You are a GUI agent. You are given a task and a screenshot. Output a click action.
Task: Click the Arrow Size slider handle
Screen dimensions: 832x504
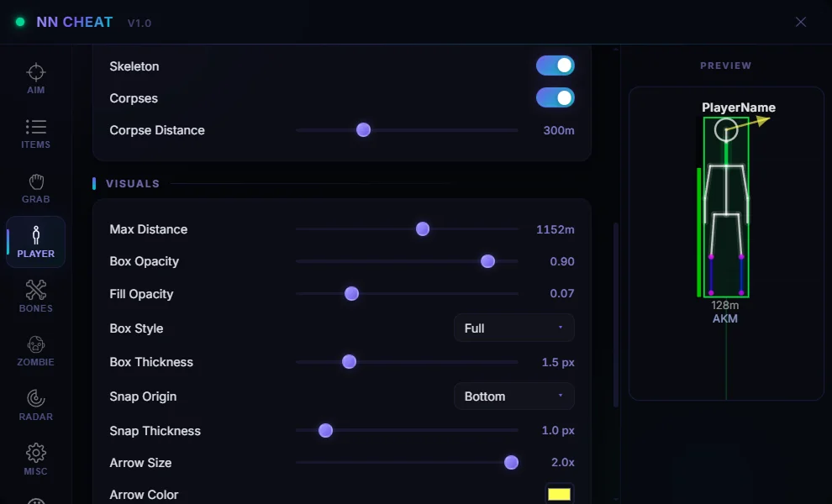pyautogui.click(x=511, y=463)
